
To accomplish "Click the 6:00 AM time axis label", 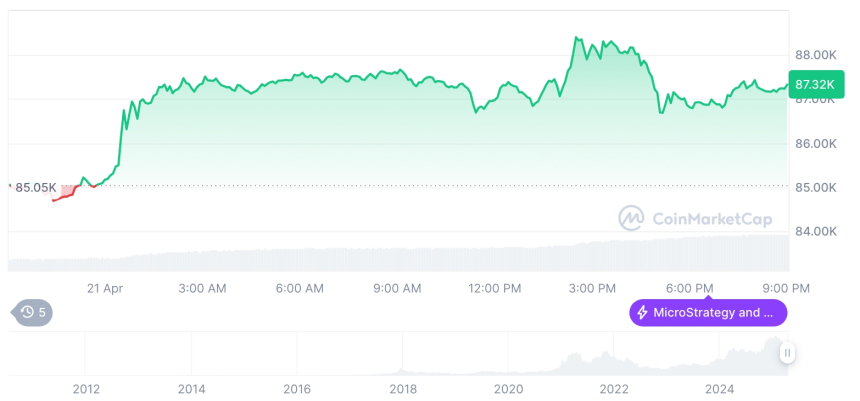I will click(x=299, y=288).
